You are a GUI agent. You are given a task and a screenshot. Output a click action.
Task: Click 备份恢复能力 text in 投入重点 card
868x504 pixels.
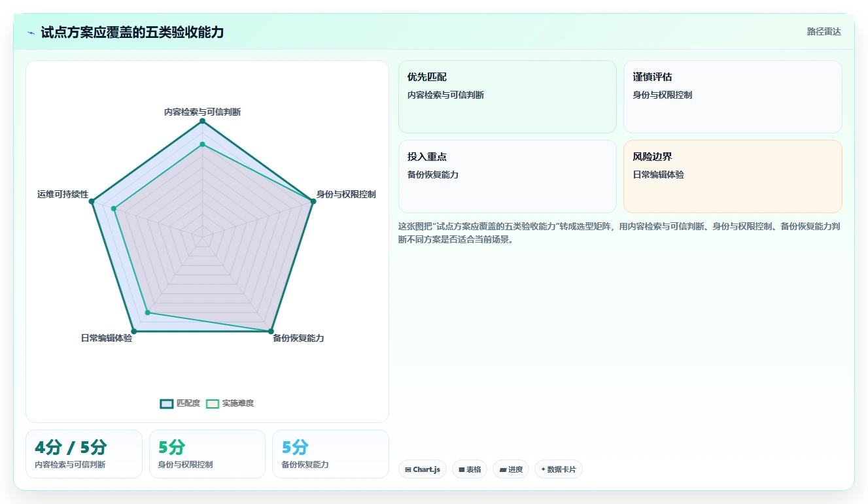tap(433, 175)
